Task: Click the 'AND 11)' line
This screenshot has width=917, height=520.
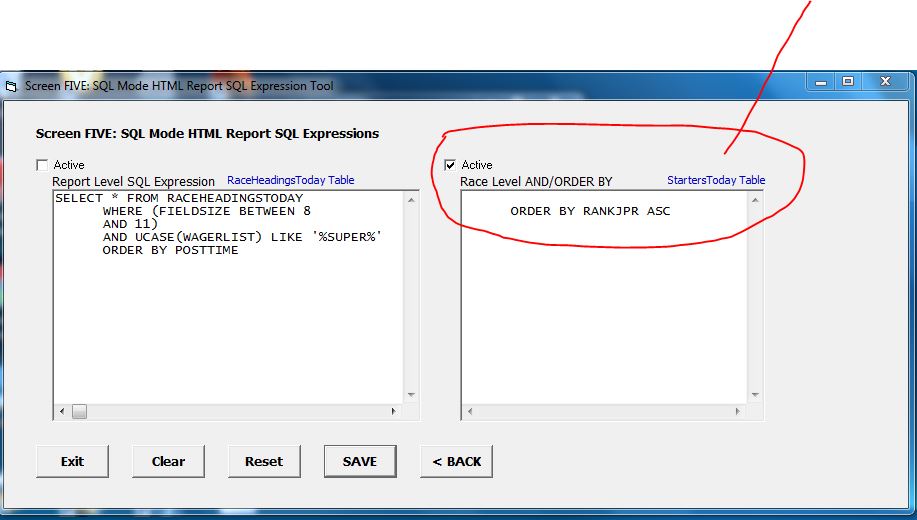Action: coord(130,224)
